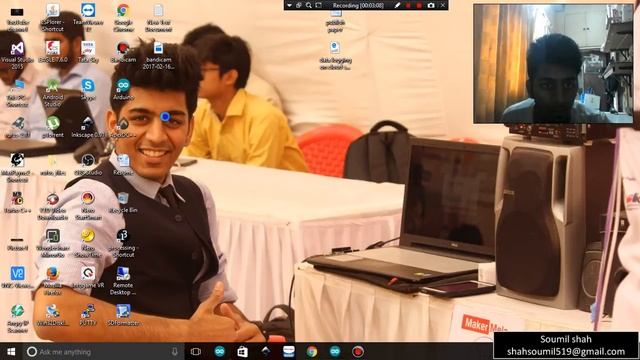Open the ESPlorer Shortcut desktop icon

53,18
